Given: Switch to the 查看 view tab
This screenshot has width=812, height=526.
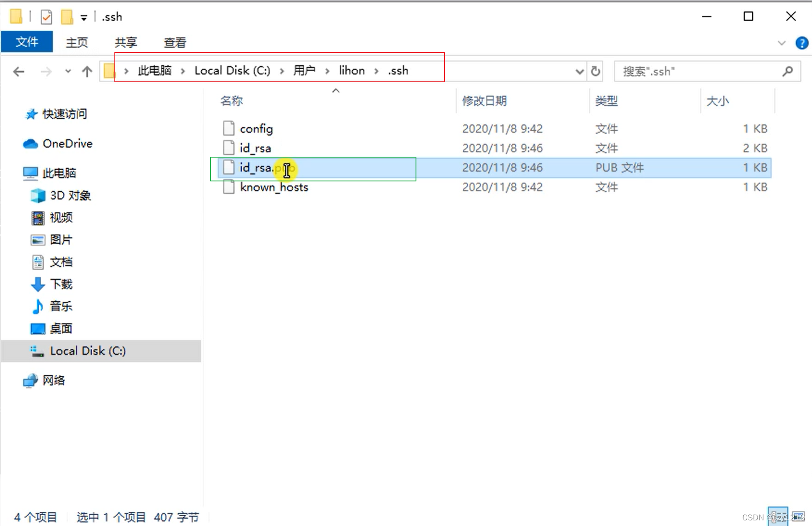Looking at the screenshot, I should 175,42.
